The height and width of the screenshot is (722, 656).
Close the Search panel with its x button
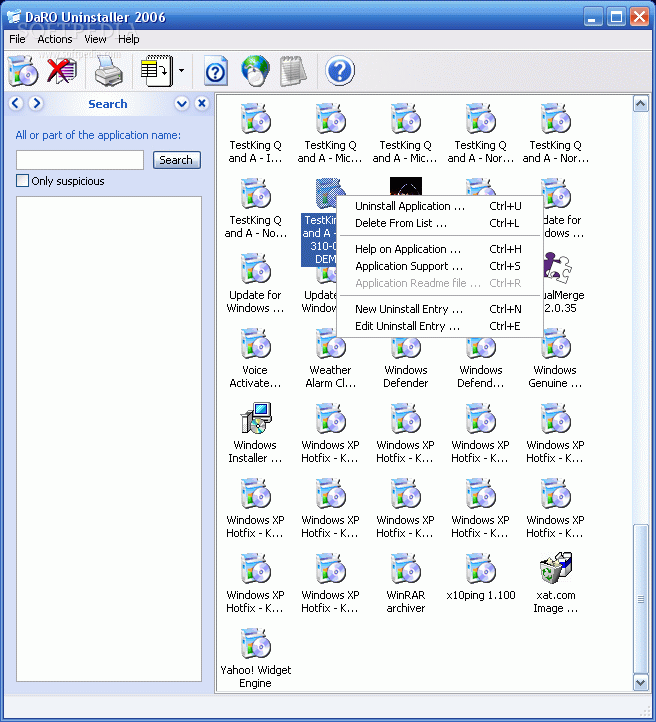pyautogui.click(x=202, y=103)
